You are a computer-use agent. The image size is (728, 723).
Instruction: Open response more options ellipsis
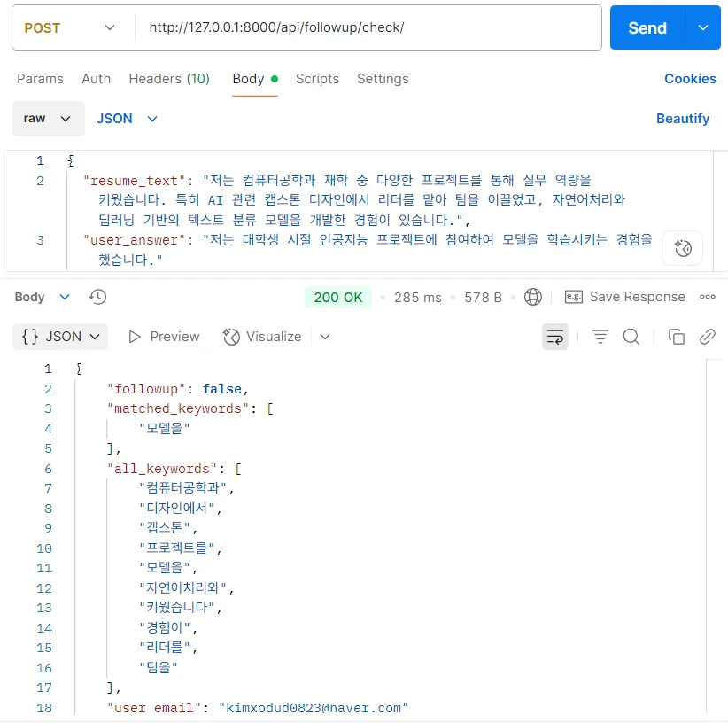tap(708, 297)
